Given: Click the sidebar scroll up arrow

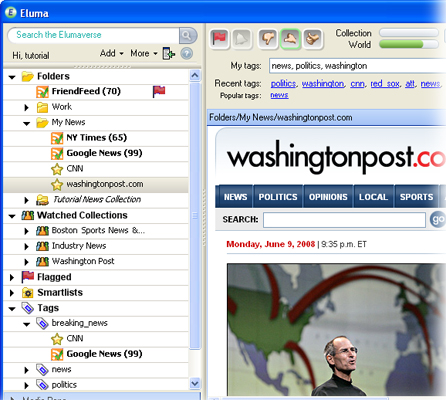Looking at the screenshot, I should point(195,76).
